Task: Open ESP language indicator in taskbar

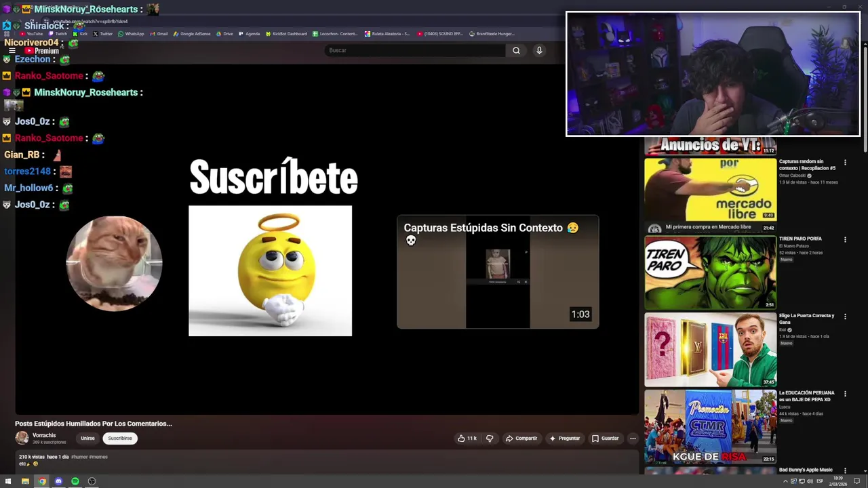Action: tap(820, 481)
